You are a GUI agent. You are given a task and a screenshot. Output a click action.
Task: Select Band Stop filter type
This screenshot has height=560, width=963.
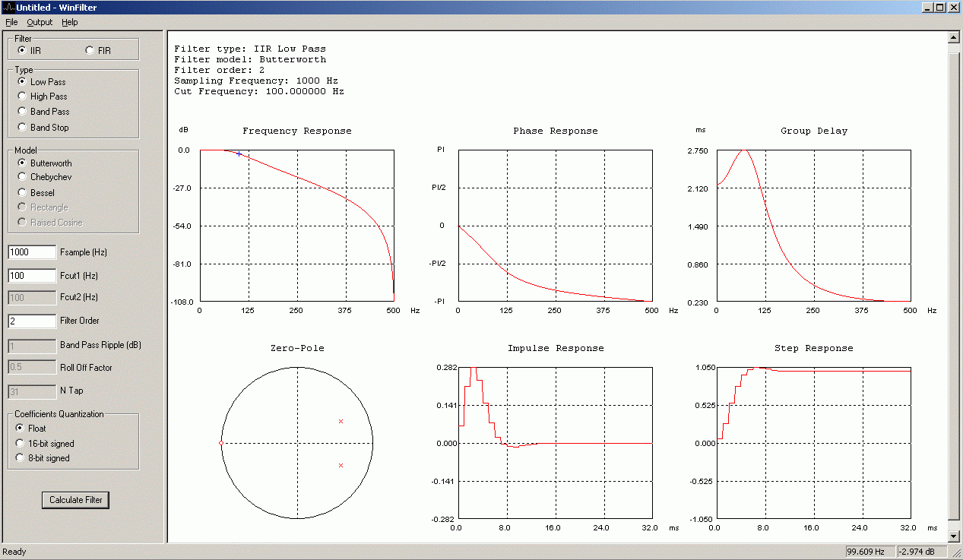click(x=43, y=128)
